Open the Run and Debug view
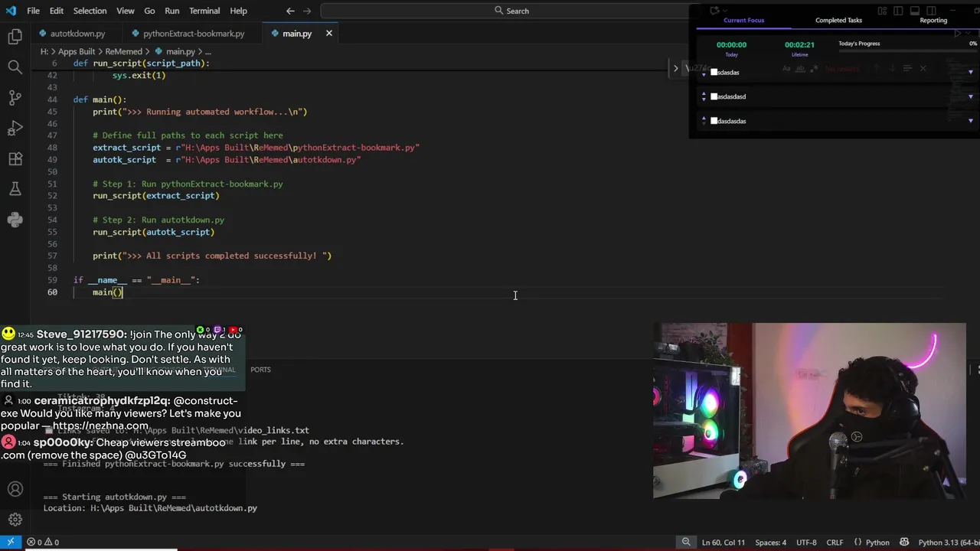The width and height of the screenshot is (980, 551). point(15,129)
